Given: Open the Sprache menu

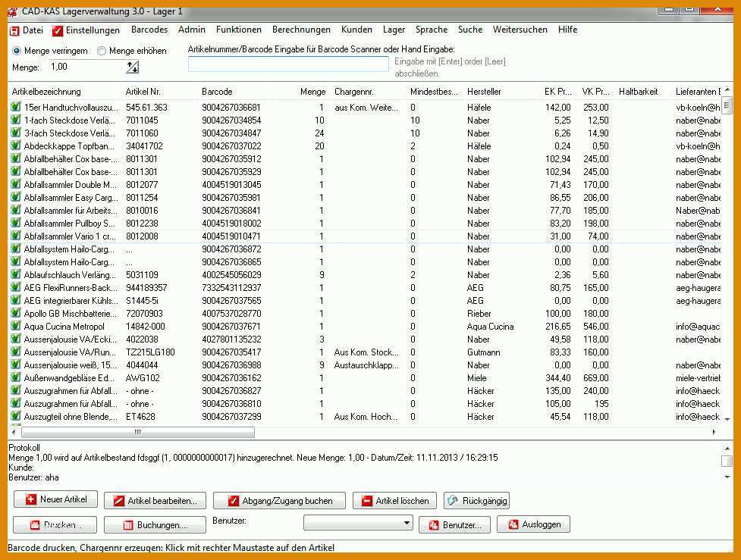Looking at the screenshot, I should [x=432, y=30].
